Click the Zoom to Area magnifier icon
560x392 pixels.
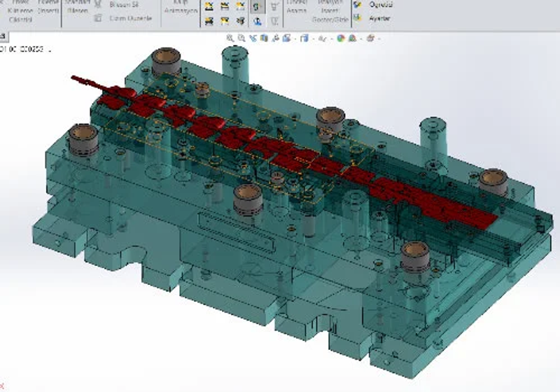point(241,38)
